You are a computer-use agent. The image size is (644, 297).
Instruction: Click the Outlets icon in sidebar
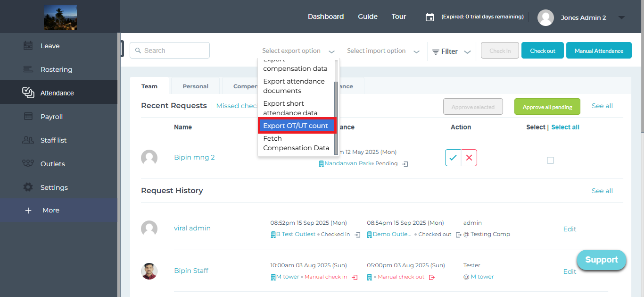(x=28, y=164)
